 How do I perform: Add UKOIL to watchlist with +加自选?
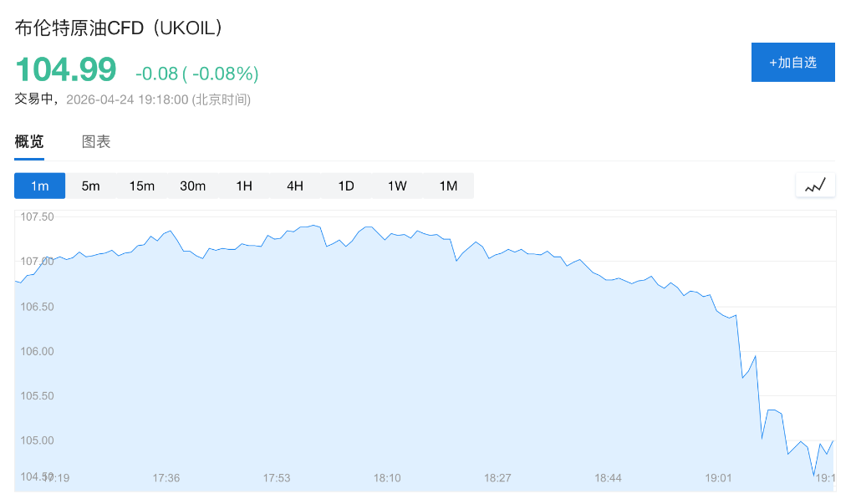coord(792,63)
